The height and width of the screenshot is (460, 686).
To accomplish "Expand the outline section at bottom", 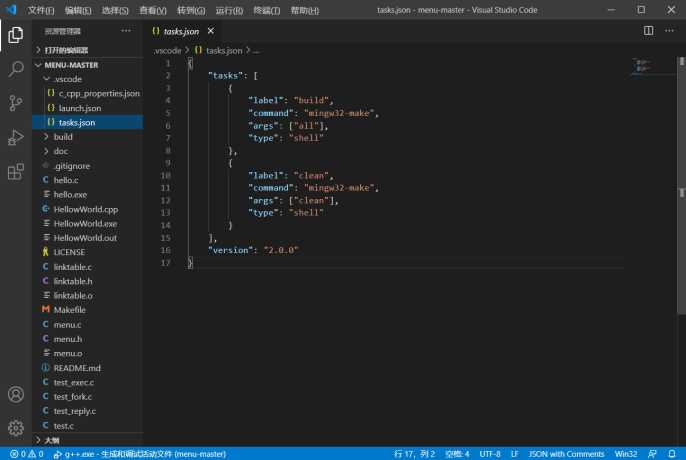I will 88,440.
